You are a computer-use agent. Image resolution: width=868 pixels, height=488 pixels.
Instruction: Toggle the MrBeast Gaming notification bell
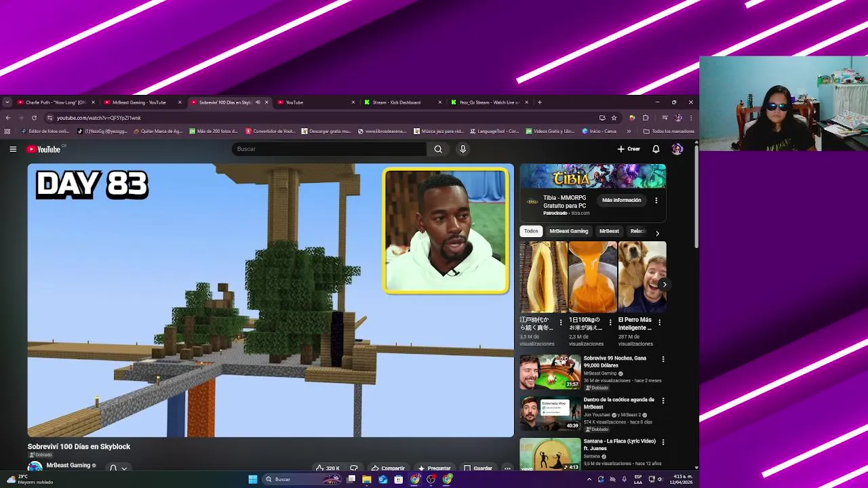pos(118,468)
